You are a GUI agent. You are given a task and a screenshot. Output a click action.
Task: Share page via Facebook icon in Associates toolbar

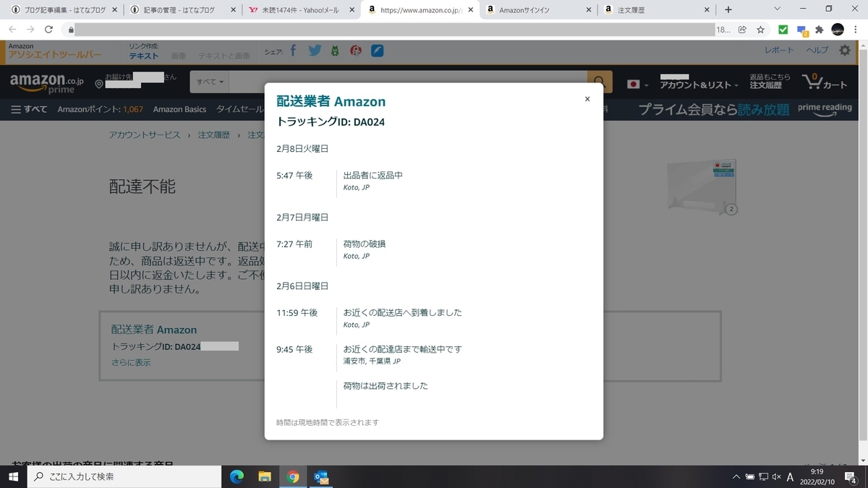[292, 51]
